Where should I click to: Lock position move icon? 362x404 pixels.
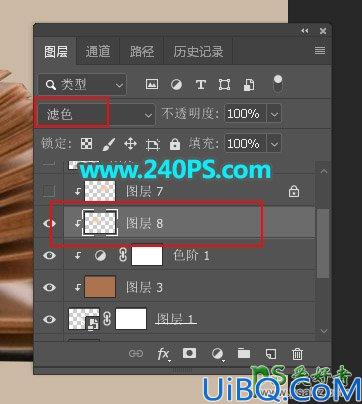point(130,144)
